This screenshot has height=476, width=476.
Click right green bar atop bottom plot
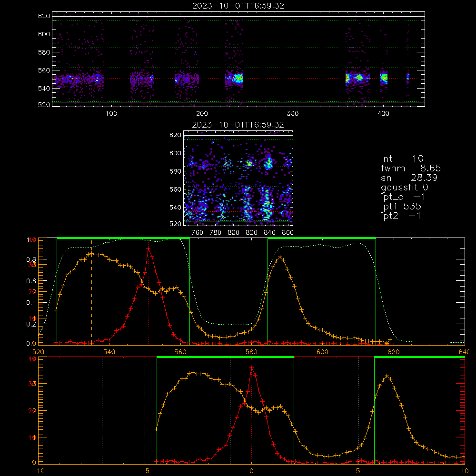click(419, 357)
